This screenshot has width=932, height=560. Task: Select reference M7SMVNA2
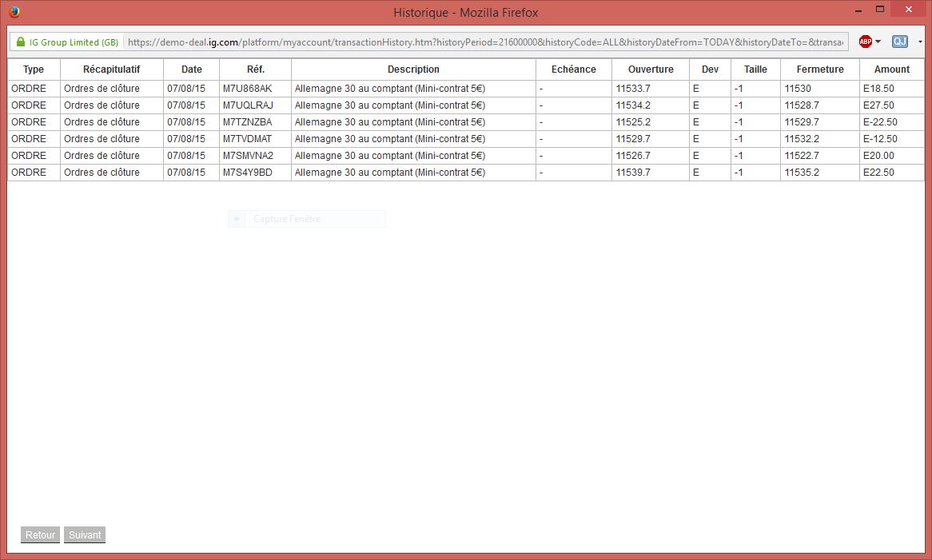click(248, 156)
